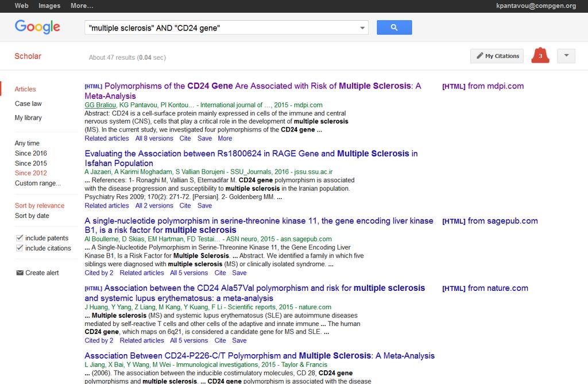Viewport: 588px width, 384px height.
Task: Click the blue search magnifier button
Action: pyautogui.click(x=394, y=28)
